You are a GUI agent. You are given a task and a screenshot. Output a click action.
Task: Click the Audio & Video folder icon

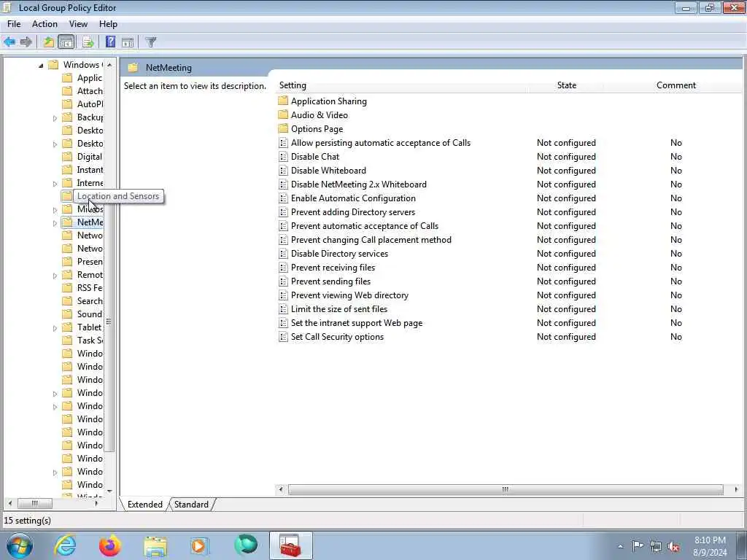(283, 114)
